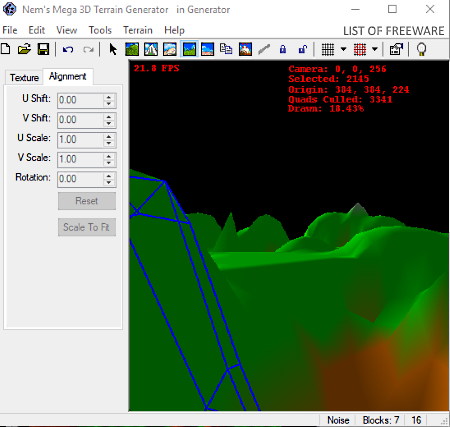Open the black grid dropdown arrow
450x427 pixels.
[x=343, y=49]
